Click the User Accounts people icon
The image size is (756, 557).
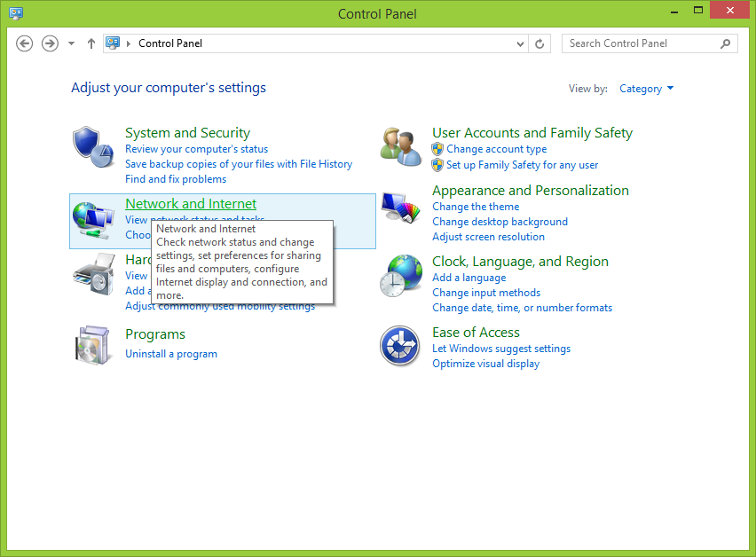pyautogui.click(x=401, y=145)
